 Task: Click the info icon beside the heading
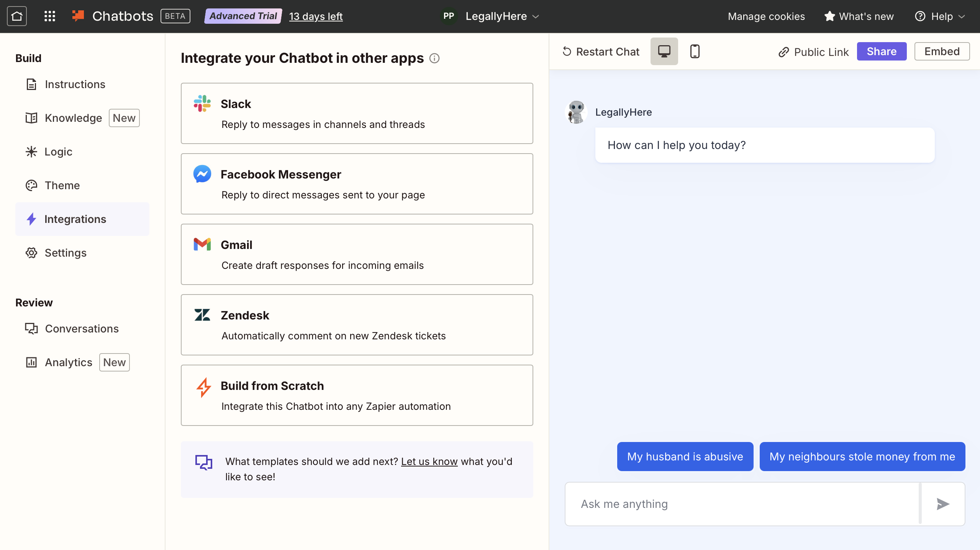tap(434, 58)
